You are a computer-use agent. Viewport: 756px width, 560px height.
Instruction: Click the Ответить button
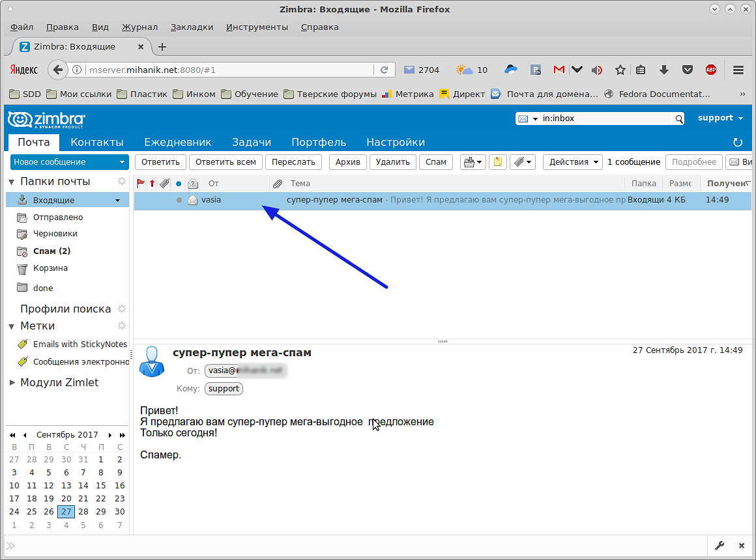pyautogui.click(x=160, y=162)
